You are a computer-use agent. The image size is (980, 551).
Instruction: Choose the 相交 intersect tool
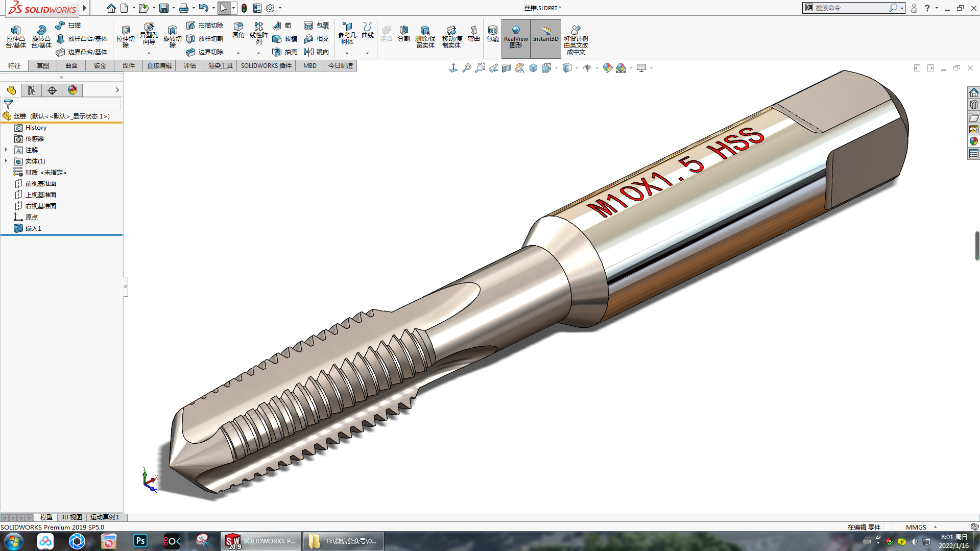316,38
